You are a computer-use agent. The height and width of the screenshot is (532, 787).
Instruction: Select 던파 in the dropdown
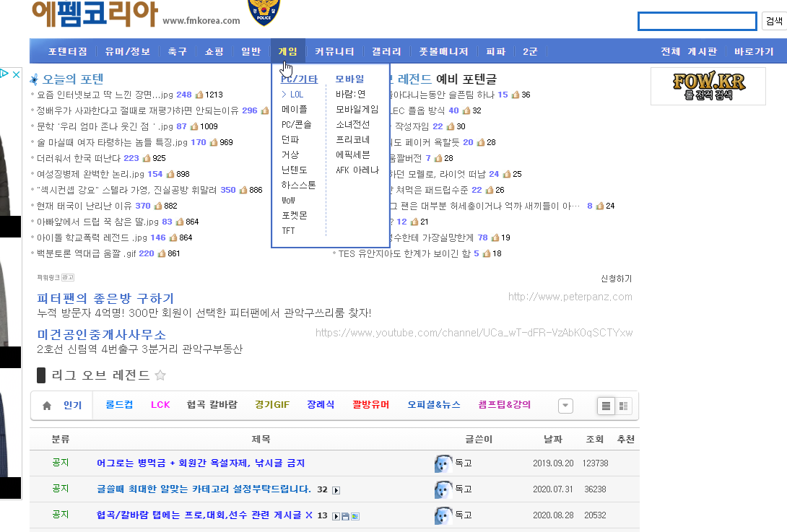pyautogui.click(x=290, y=139)
